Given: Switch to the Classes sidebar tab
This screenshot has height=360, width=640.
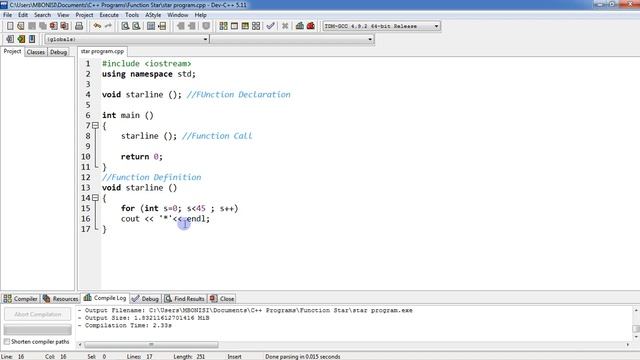Looking at the screenshot, I should coord(36,52).
